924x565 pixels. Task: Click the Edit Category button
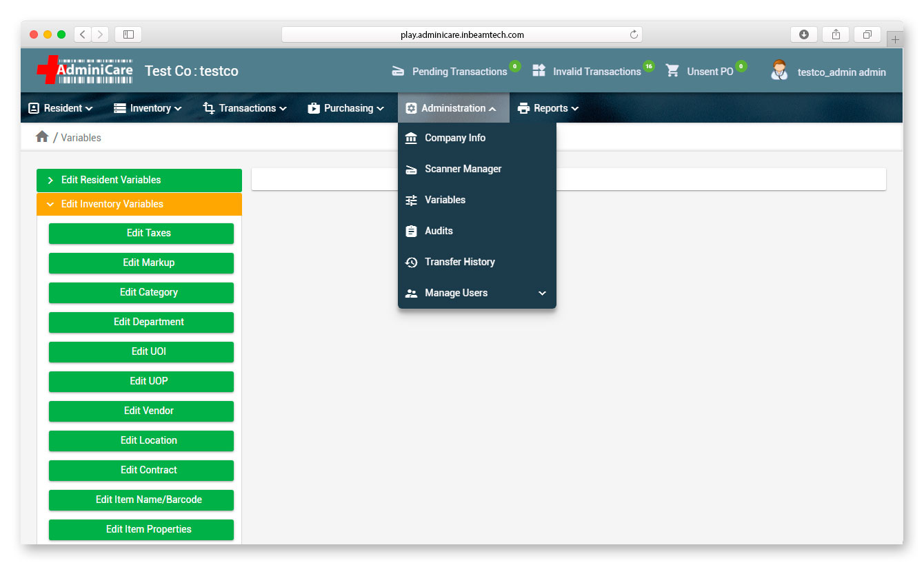(141, 292)
